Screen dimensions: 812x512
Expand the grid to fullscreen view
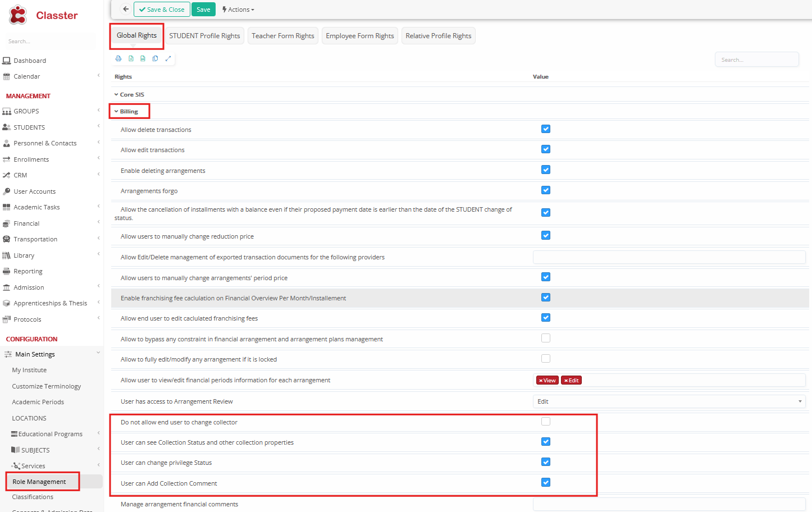pos(168,58)
